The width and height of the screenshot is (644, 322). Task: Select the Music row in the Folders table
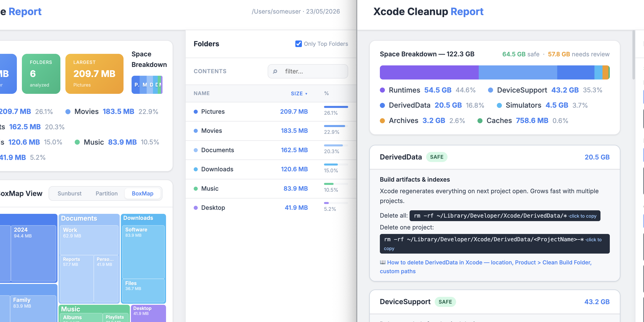tap(271, 189)
